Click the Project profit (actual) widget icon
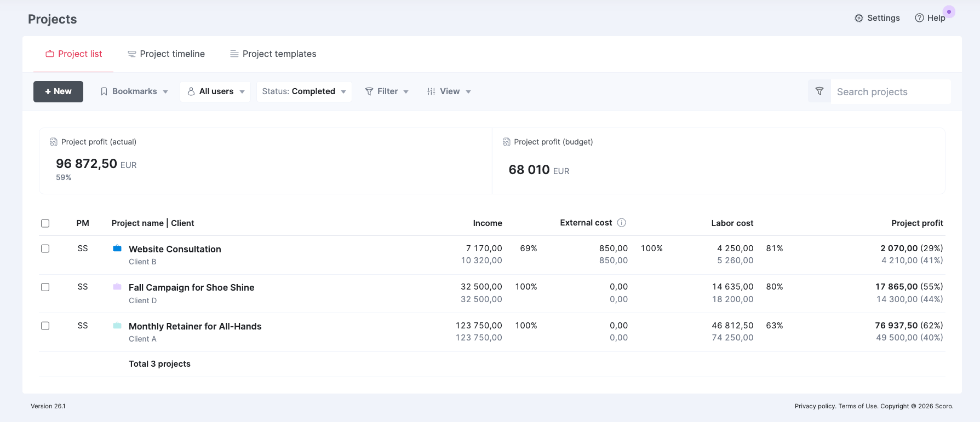The height and width of the screenshot is (422, 980). coord(54,142)
